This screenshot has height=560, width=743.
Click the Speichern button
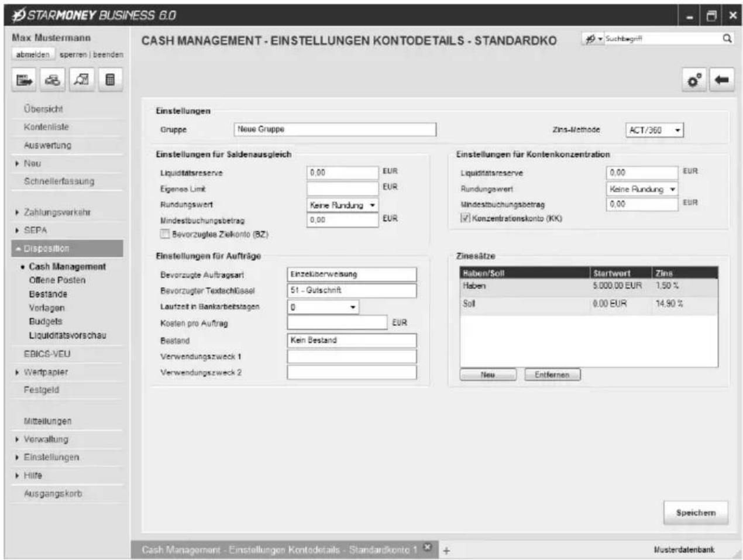coord(696,513)
